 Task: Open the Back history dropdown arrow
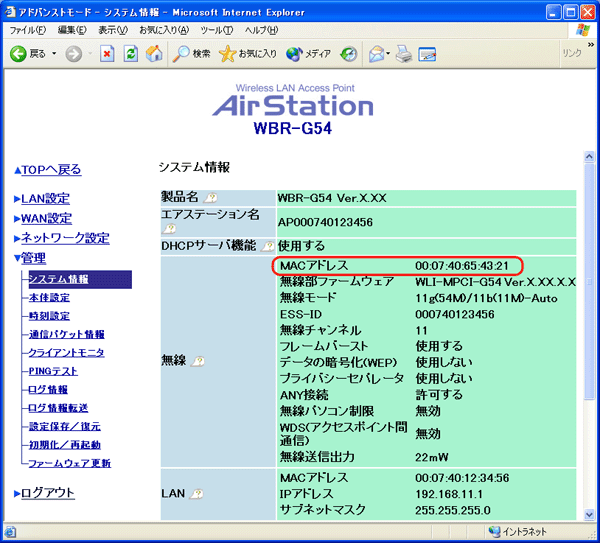54,54
